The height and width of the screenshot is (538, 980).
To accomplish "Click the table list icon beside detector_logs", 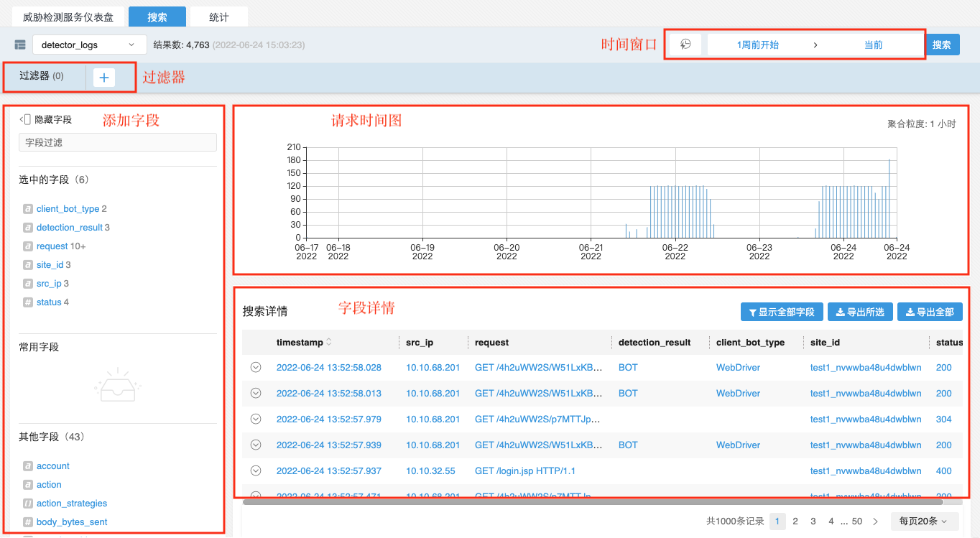I will [x=20, y=45].
